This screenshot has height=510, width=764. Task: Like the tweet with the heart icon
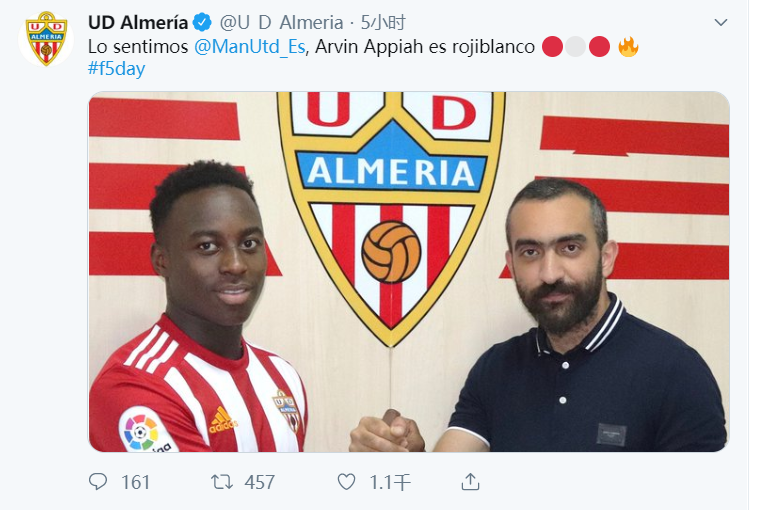[x=346, y=482]
